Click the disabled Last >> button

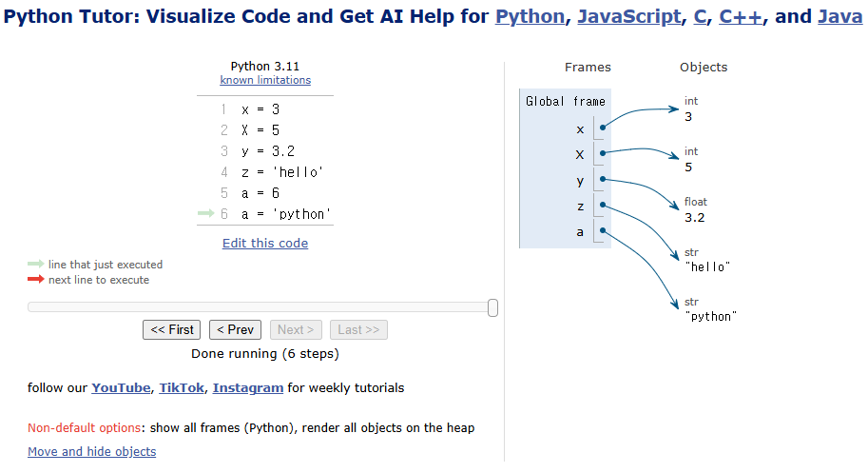[358, 329]
